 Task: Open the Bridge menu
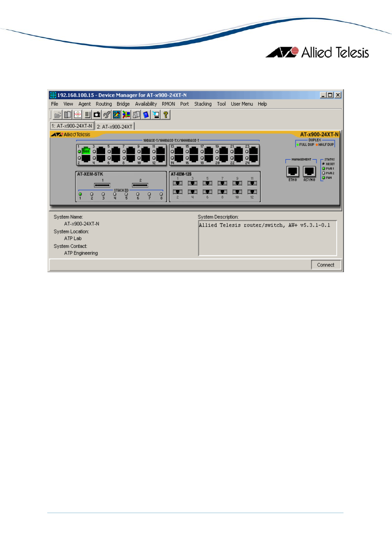(x=123, y=104)
